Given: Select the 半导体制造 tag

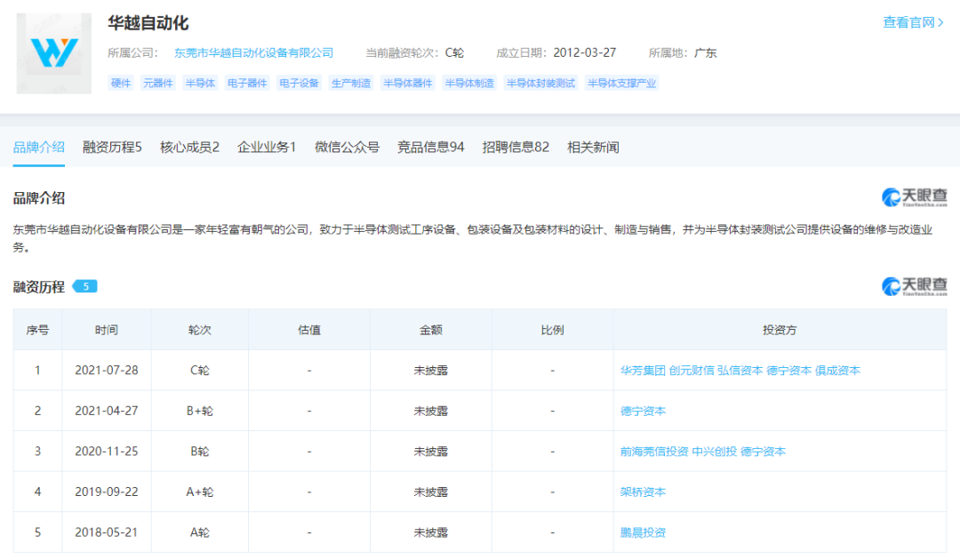Looking at the screenshot, I should [x=469, y=84].
